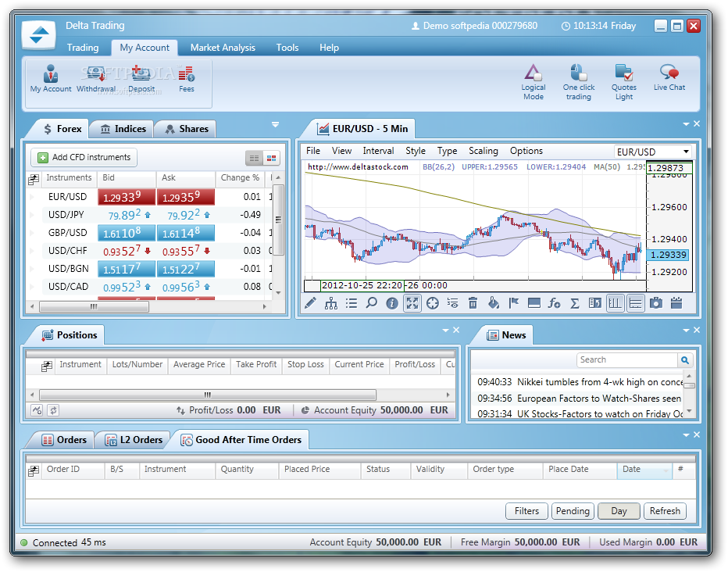Add an indicator with the f-plus icon

(x=554, y=303)
